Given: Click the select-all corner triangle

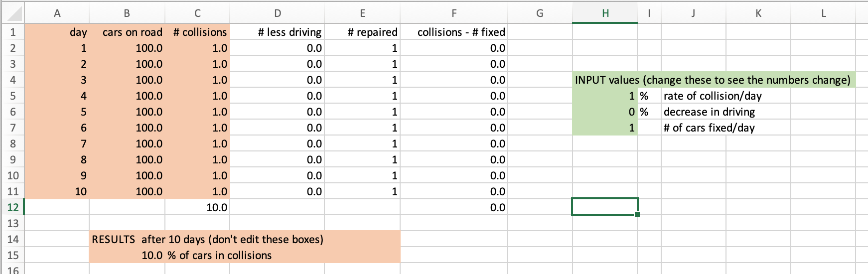Looking at the screenshot, I should click(x=12, y=13).
